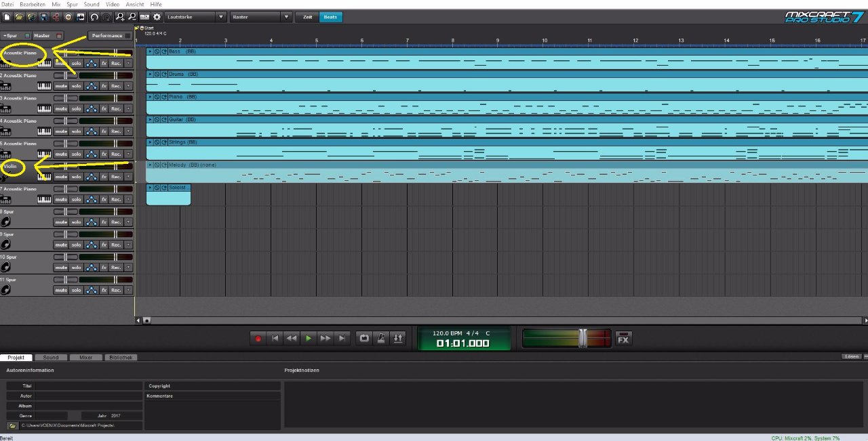
Task: Open preferences with the gear icon
Action: point(157,16)
